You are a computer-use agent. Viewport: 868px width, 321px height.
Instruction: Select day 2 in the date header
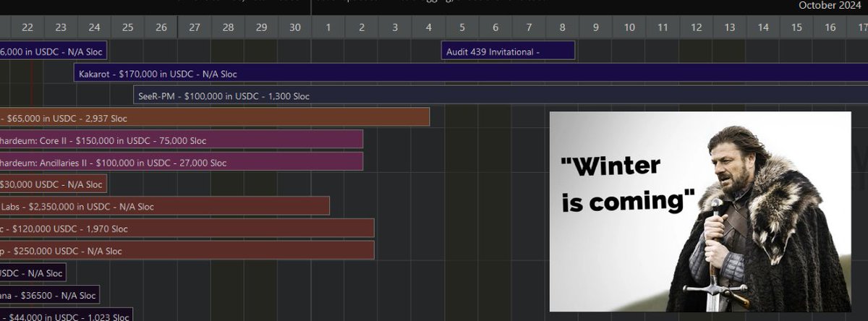[362, 27]
